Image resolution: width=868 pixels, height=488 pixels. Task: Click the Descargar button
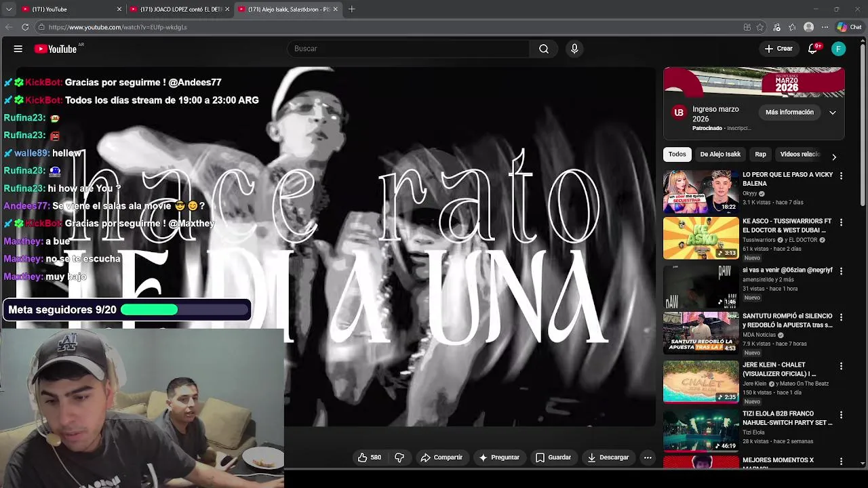(x=608, y=457)
